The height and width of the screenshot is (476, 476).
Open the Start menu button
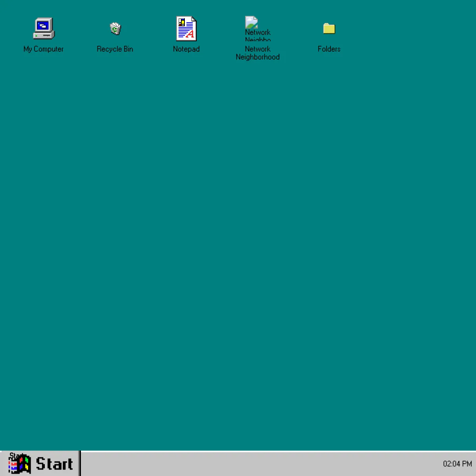coord(40,463)
